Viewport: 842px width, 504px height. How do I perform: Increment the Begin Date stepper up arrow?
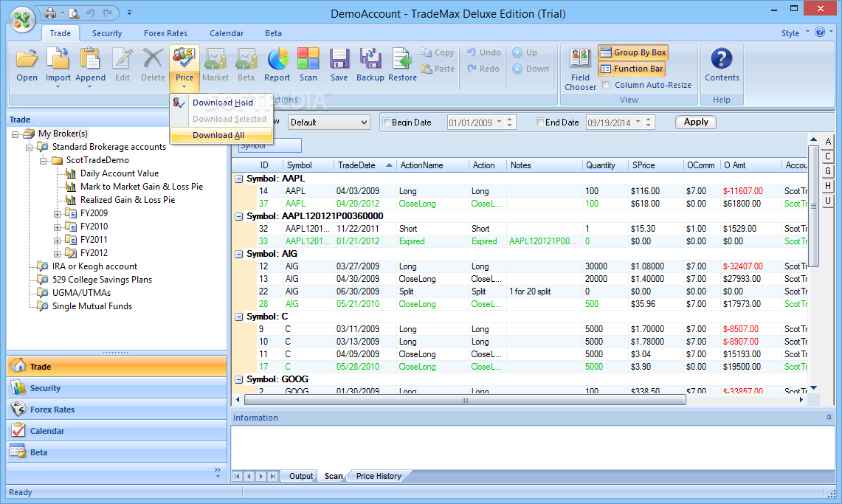point(510,119)
